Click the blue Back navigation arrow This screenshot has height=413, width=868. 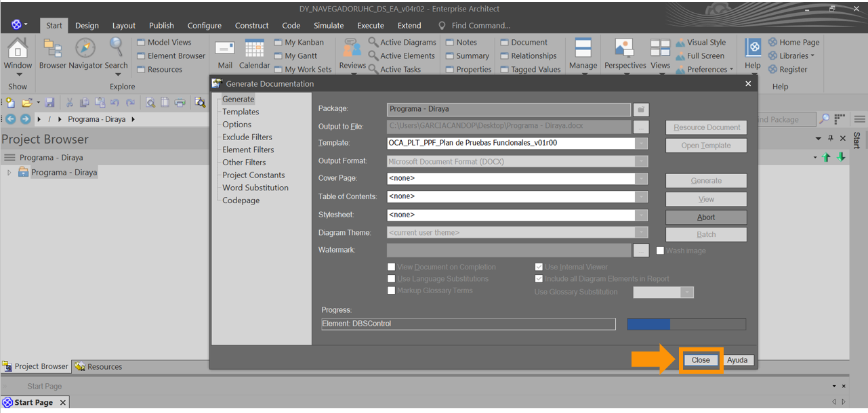[10, 119]
